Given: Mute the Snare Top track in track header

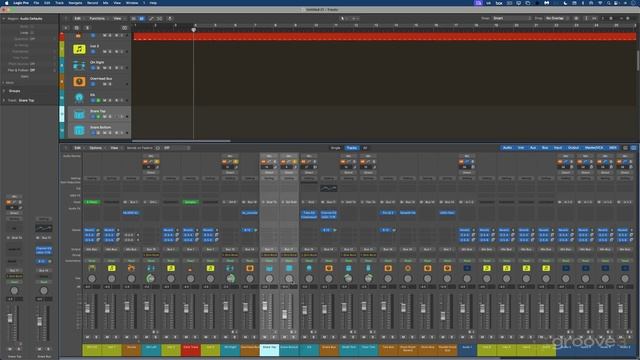Looking at the screenshot, I should 104,116.
